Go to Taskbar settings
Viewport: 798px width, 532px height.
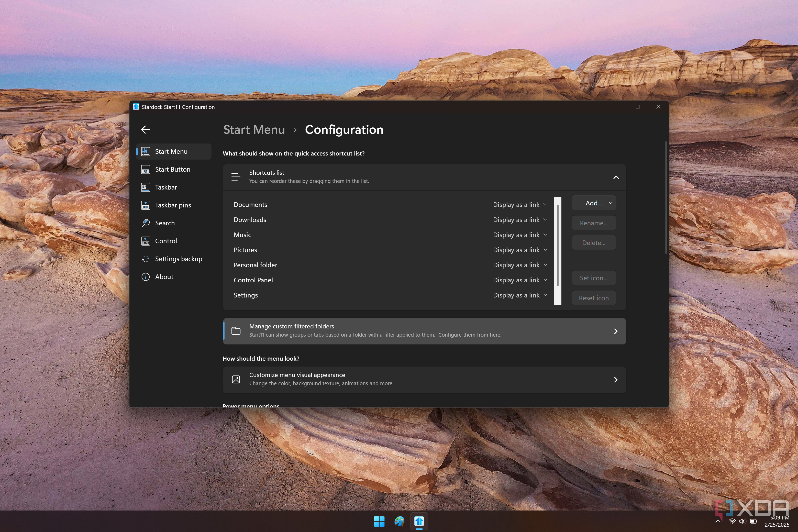[x=174, y=187]
